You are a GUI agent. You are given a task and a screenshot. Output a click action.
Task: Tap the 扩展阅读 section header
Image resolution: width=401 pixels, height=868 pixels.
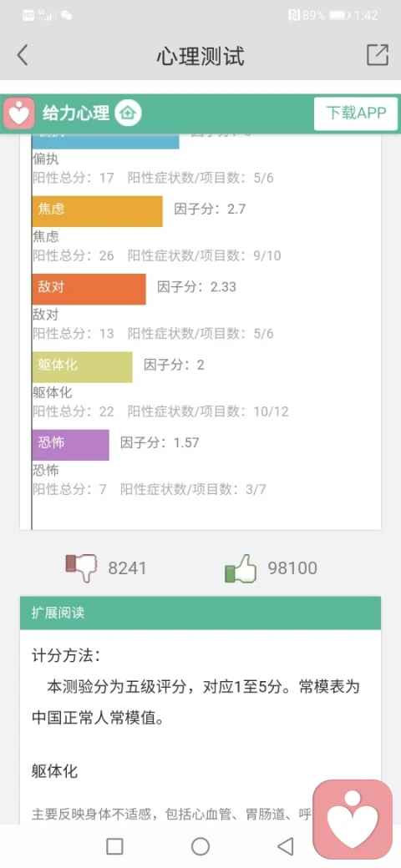point(200,613)
